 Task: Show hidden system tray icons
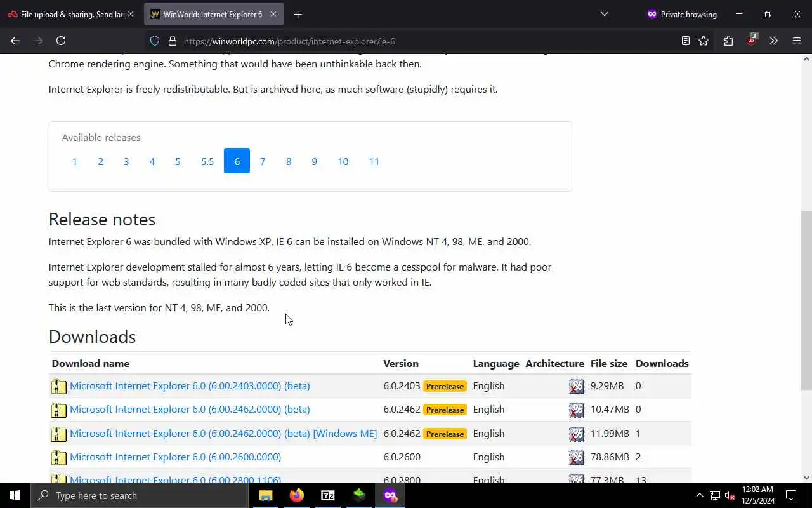[699, 495]
